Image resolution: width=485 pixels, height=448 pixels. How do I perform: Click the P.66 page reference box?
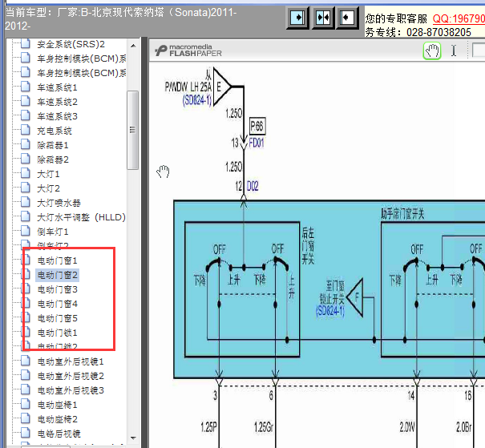point(257,126)
